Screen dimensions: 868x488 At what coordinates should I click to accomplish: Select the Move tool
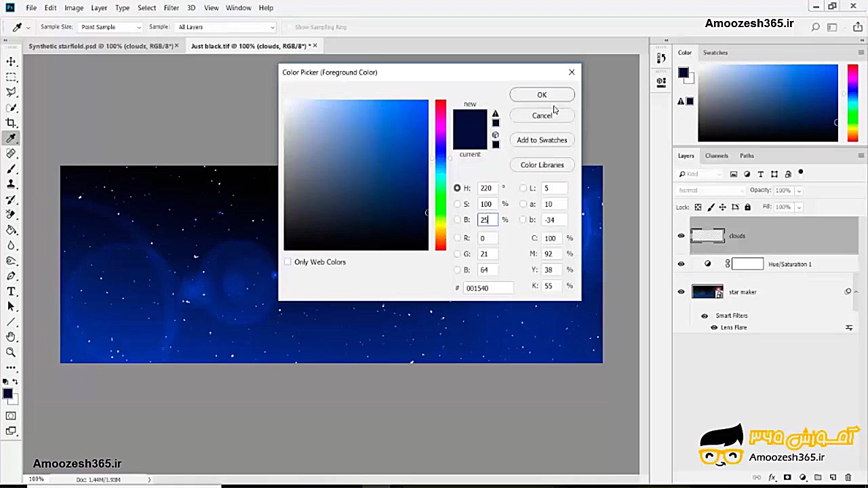[x=11, y=62]
